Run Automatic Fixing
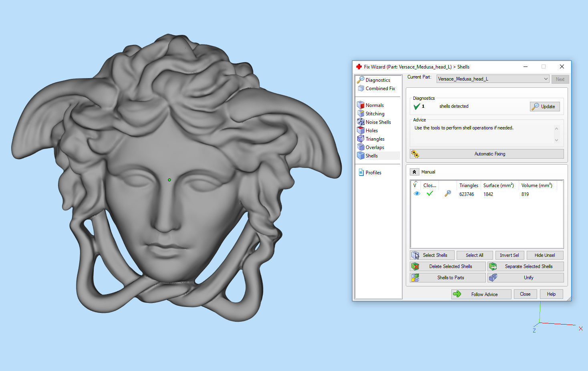Image resolution: width=588 pixels, height=371 pixels. (487, 154)
